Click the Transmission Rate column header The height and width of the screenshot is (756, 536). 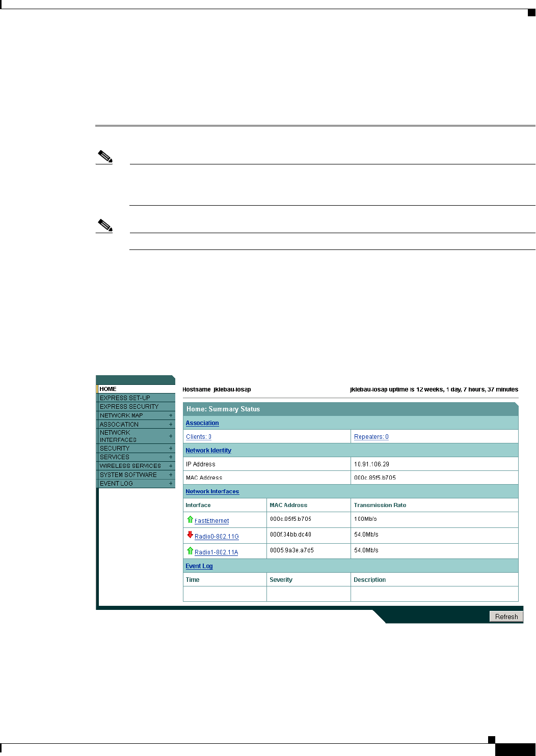tap(380, 506)
